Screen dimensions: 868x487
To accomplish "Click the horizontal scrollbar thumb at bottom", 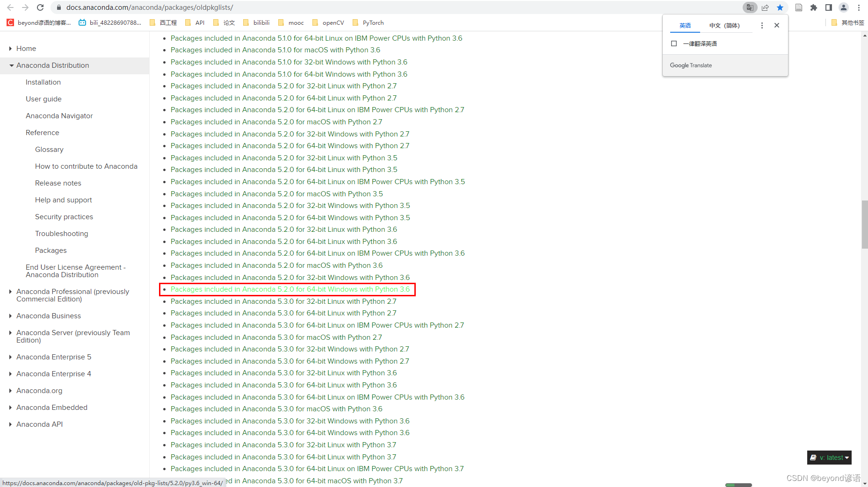I will [x=738, y=485].
